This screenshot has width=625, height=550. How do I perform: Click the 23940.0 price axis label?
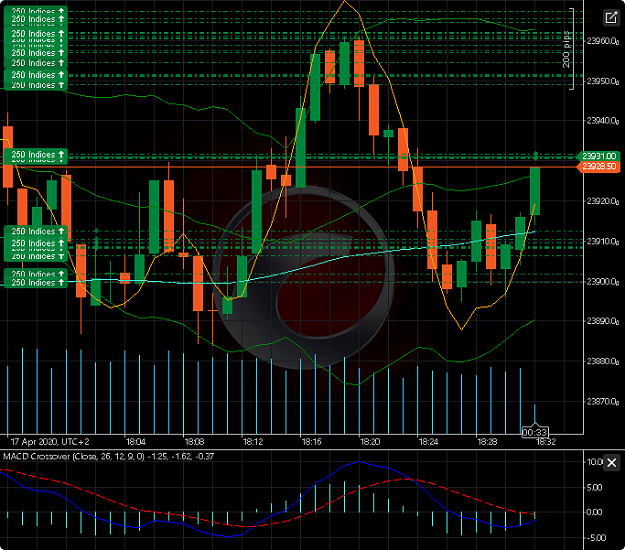[603, 121]
